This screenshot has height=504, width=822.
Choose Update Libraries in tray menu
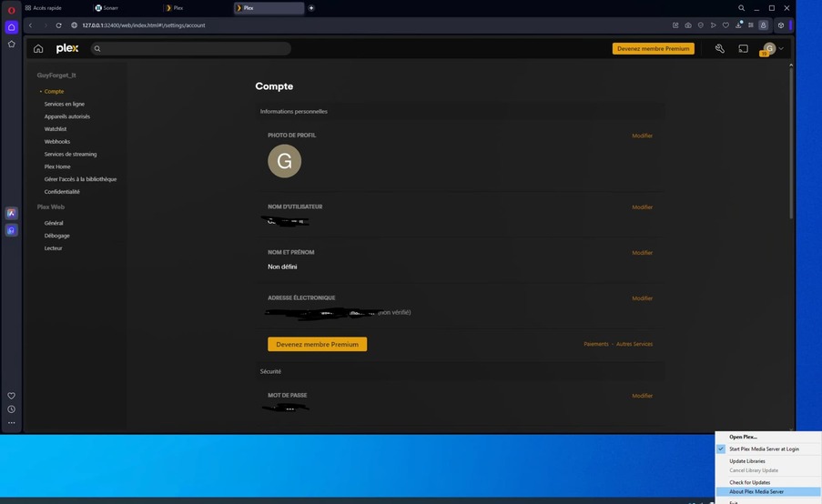coord(747,461)
